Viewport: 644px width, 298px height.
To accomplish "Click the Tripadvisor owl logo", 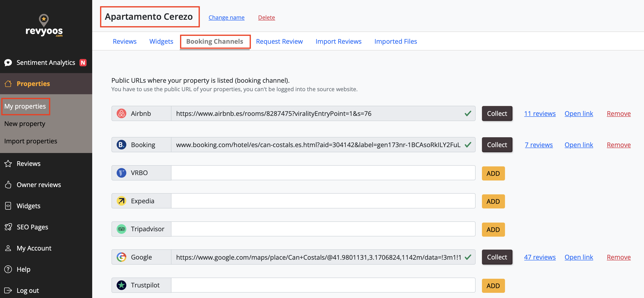I will click(122, 229).
